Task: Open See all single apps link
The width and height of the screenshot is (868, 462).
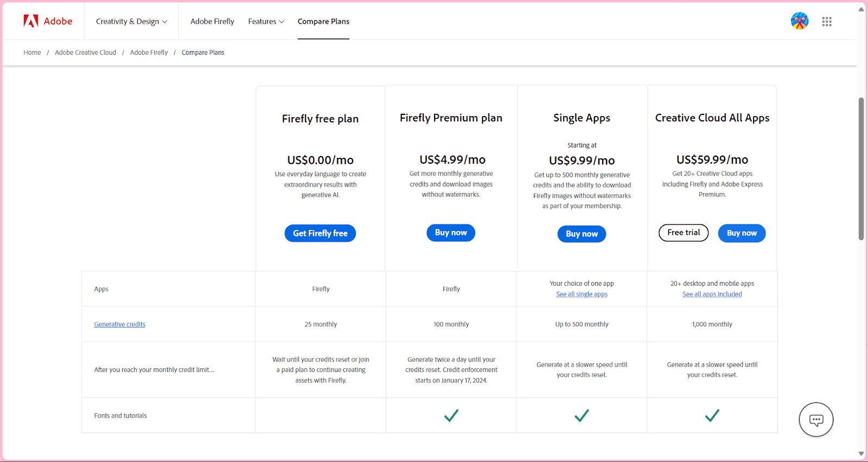Action: [582, 294]
